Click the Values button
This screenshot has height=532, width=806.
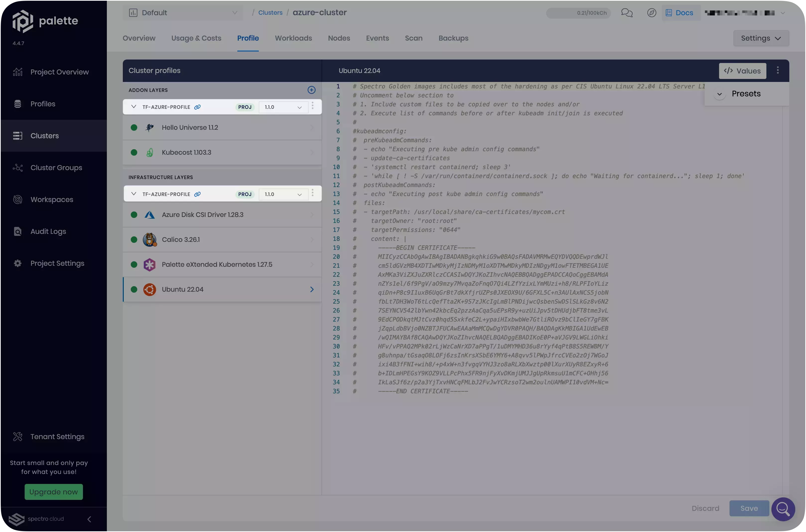click(x=742, y=71)
